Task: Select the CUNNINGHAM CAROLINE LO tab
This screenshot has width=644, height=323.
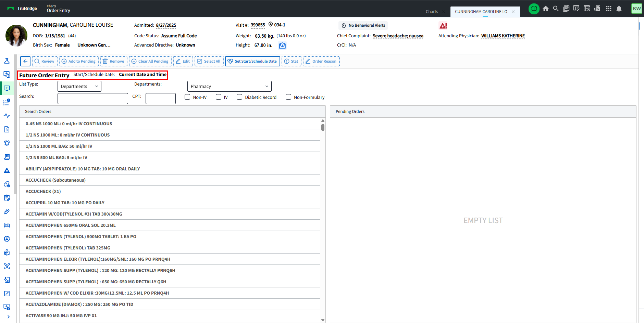Action: pyautogui.click(x=481, y=12)
